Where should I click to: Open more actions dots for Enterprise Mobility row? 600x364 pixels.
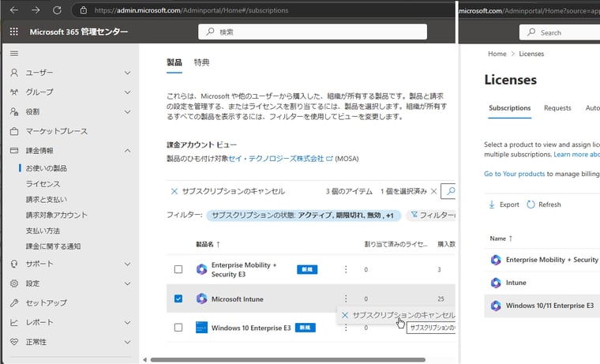click(346, 269)
